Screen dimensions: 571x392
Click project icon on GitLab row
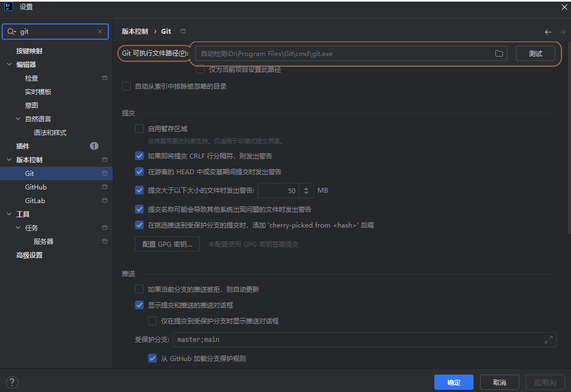click(x=105, y=200)
